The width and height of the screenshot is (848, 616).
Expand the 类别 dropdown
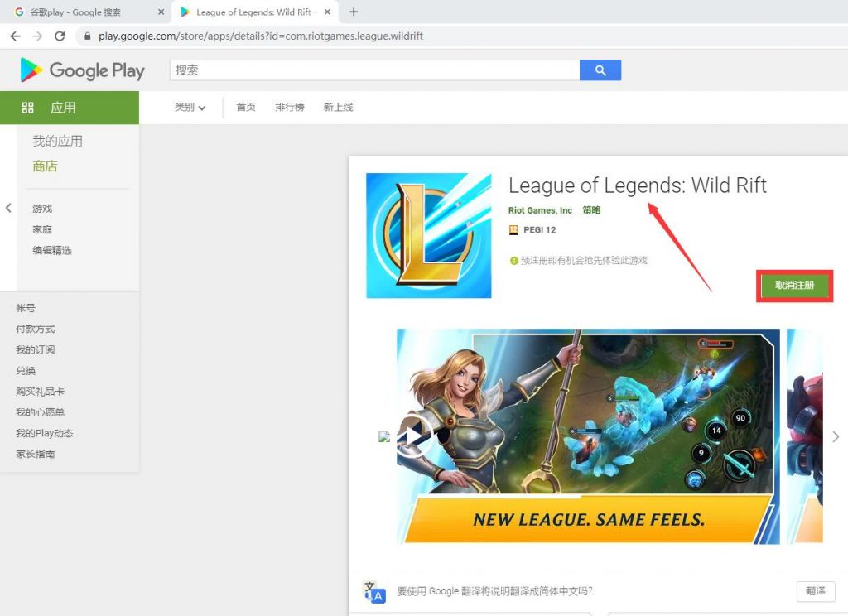click(190, 107)
